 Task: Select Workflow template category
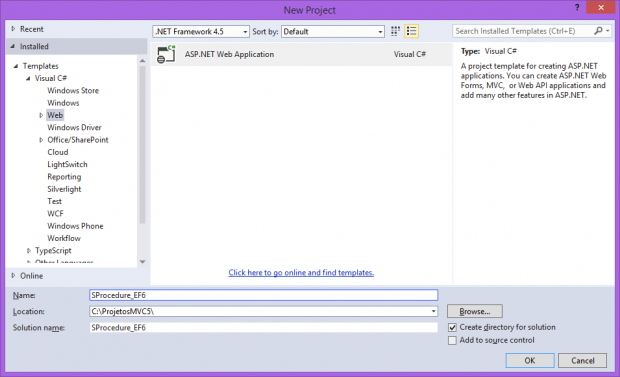pyautogui.click(x=64, y=238)
